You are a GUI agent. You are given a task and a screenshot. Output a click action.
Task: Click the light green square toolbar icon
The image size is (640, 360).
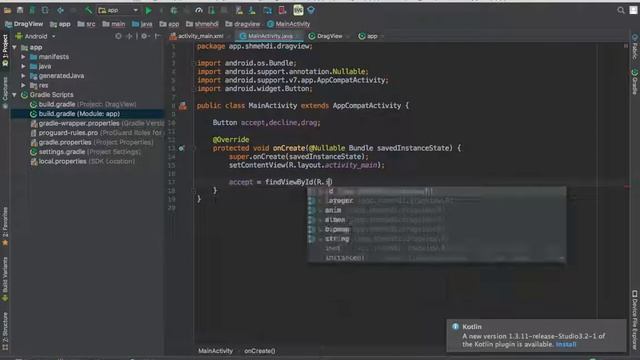point(298,10)
